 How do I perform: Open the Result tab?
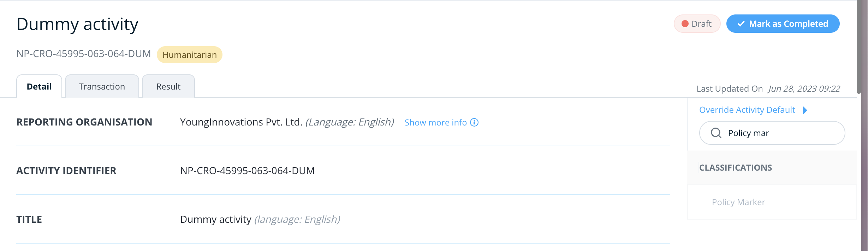168,86
